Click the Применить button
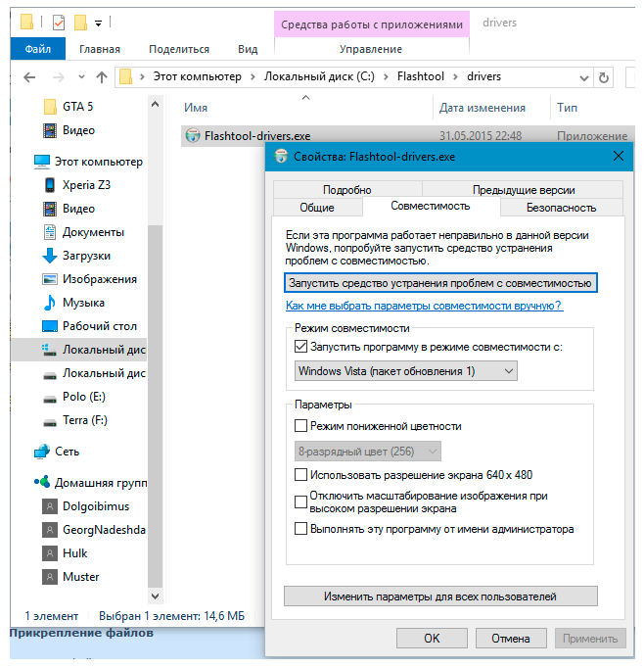 point(590,639)
